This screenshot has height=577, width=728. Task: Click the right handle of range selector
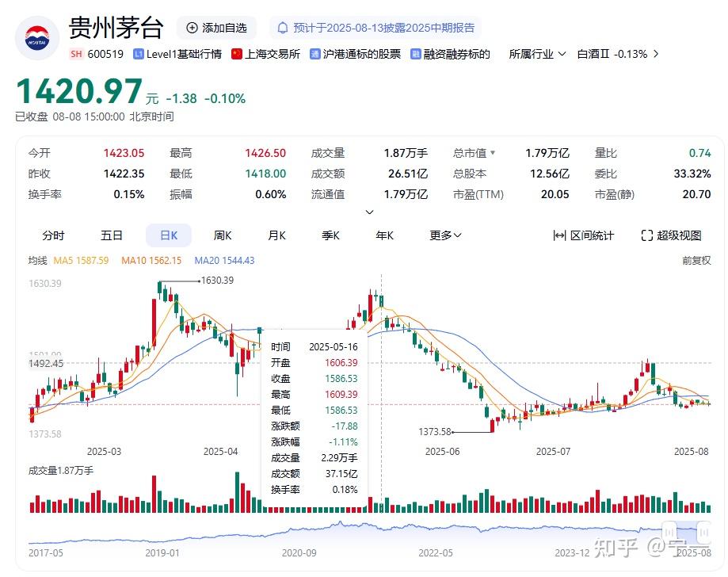pyautogui.click(x=704, y=533)
